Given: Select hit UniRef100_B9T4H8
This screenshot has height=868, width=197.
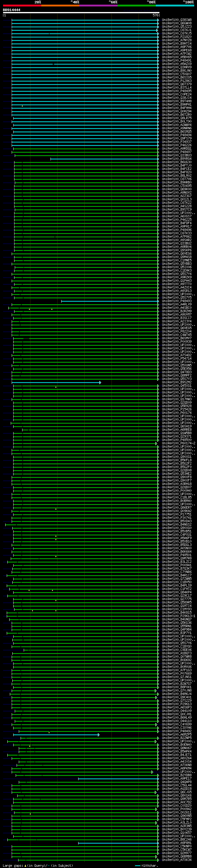Looking at the screenshot, I should pos(177,101).
